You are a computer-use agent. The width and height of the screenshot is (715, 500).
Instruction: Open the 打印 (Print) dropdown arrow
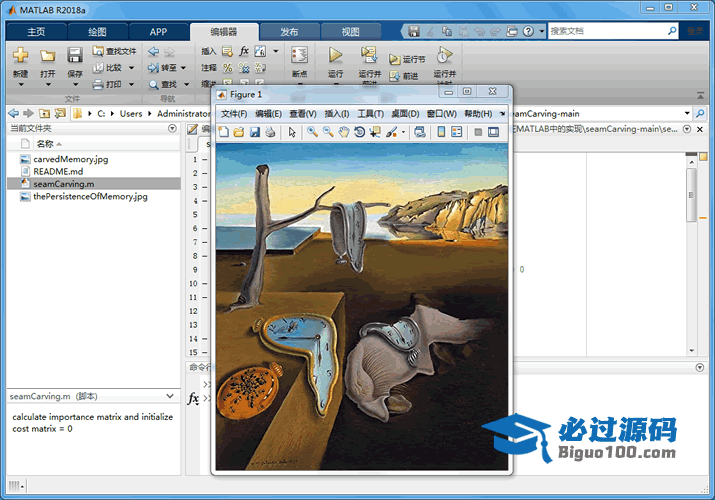(131, 84)
